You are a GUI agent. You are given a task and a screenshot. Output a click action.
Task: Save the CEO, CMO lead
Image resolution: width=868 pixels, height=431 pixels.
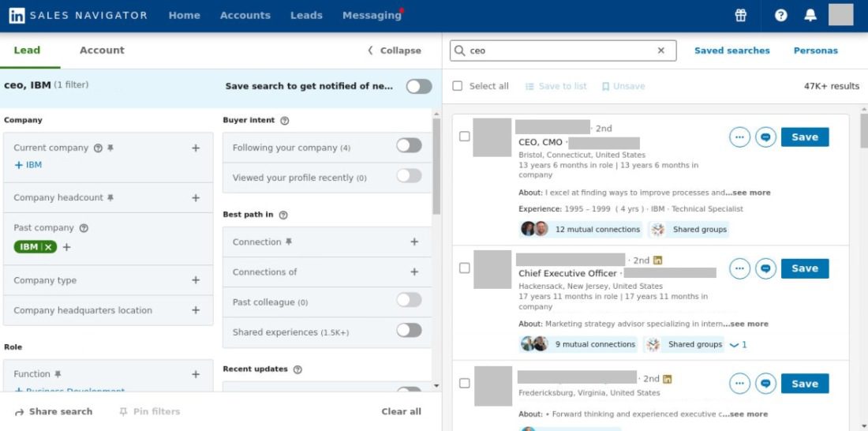click(x=805, y=137)
